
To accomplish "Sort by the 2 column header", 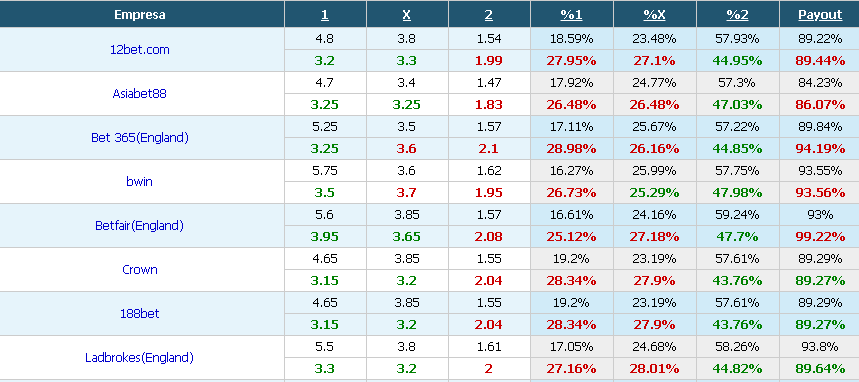I will point(489,15).
